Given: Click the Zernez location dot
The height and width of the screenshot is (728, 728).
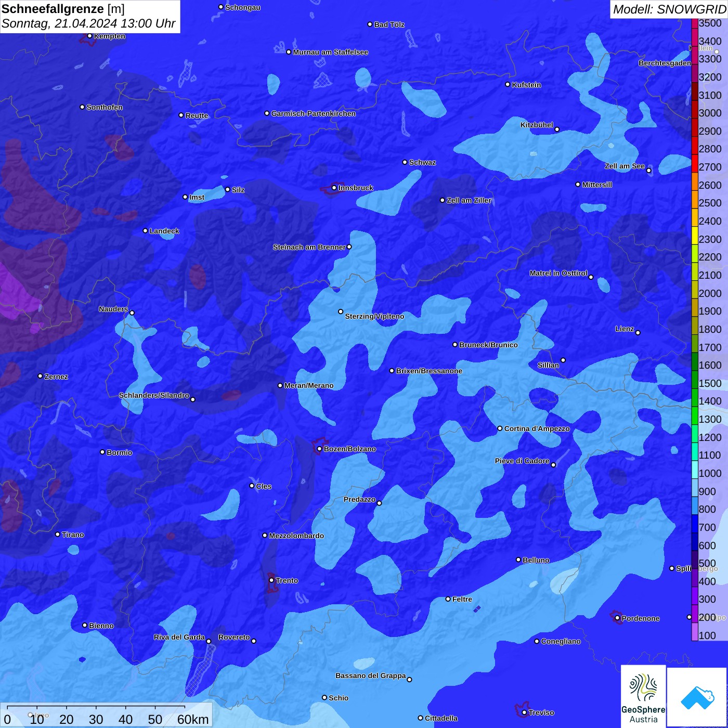Looking at the screenshot, I should coord(40,376).
